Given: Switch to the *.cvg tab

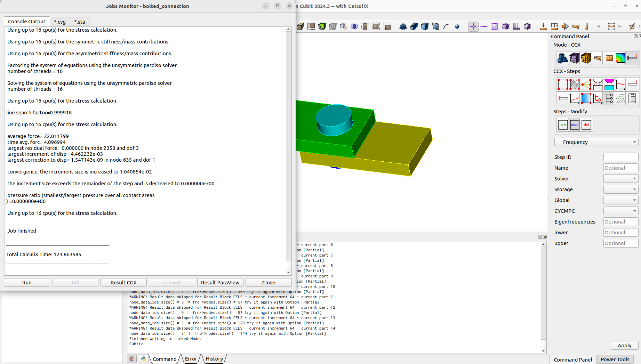Looking at the screenshot, I should click(x=59, y=22).
